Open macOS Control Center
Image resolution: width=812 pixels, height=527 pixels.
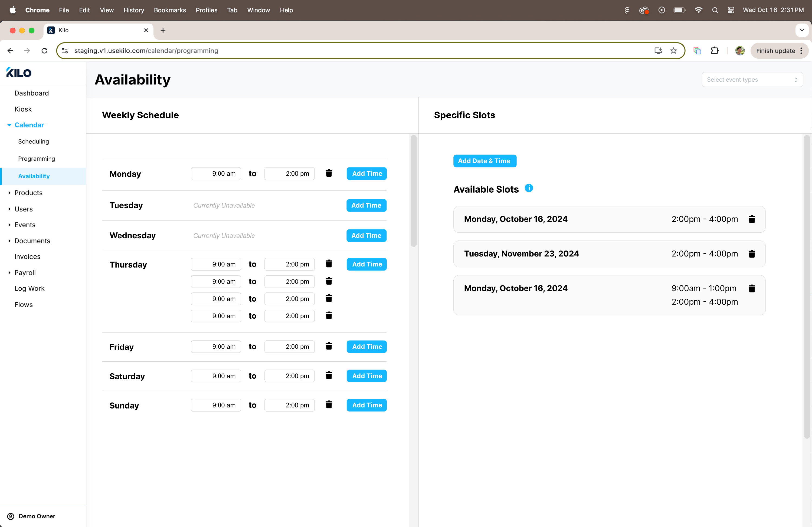(731, 10)
